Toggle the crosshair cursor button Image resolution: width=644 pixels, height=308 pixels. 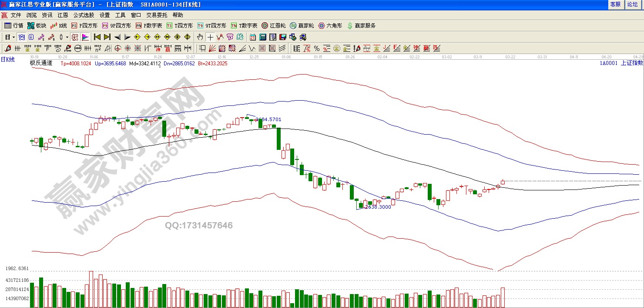[210, 37]
